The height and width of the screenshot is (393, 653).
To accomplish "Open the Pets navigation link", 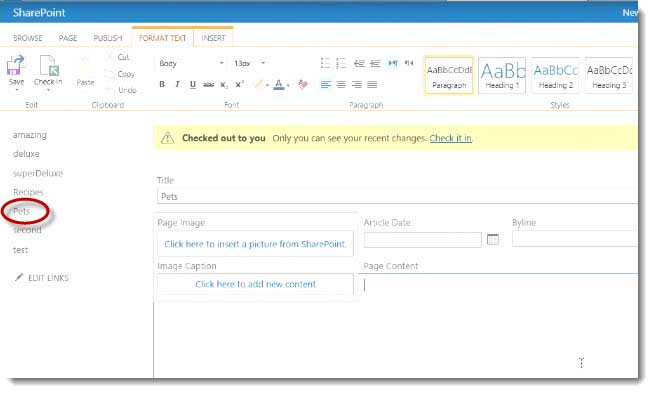I will coord(21,211).
